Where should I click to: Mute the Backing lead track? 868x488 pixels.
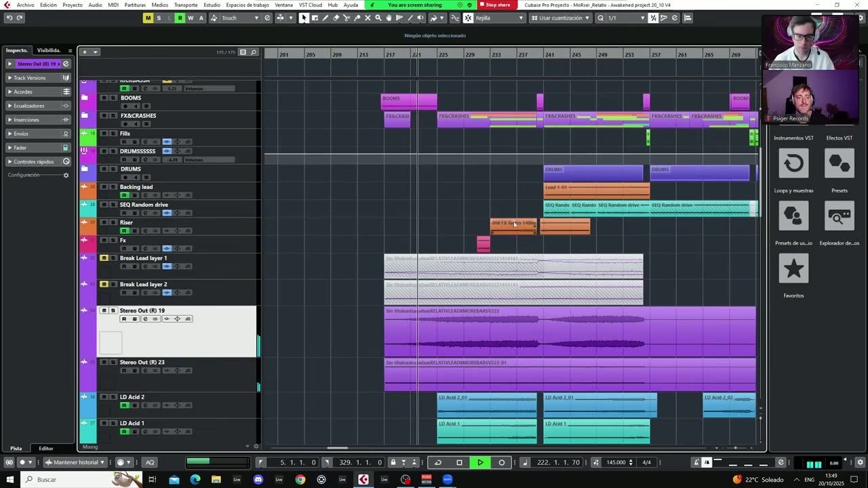(104, 187)
